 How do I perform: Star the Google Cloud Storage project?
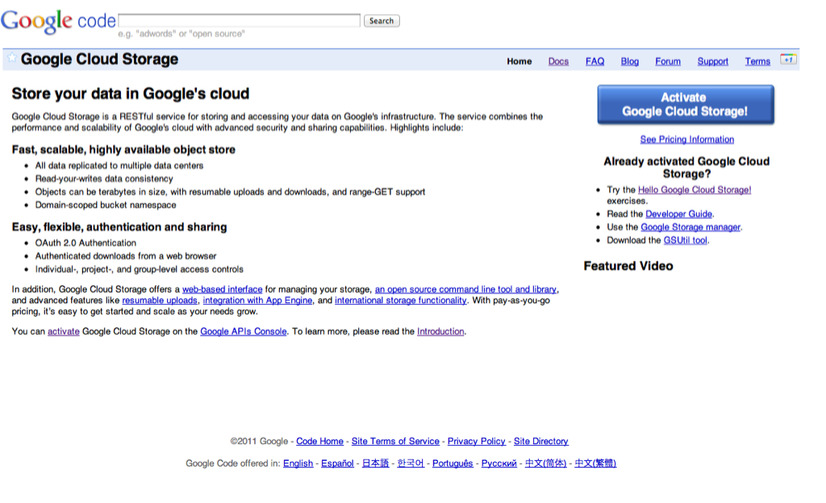point(12,57)
